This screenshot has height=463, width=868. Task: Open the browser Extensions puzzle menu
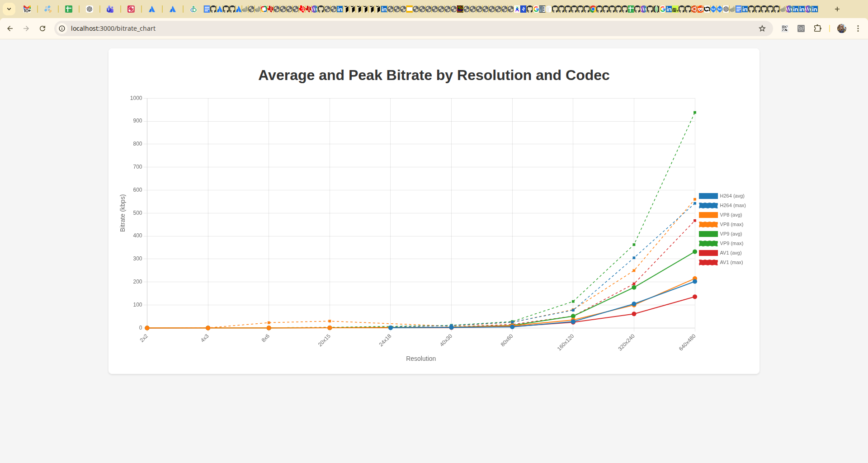point(817,28)
